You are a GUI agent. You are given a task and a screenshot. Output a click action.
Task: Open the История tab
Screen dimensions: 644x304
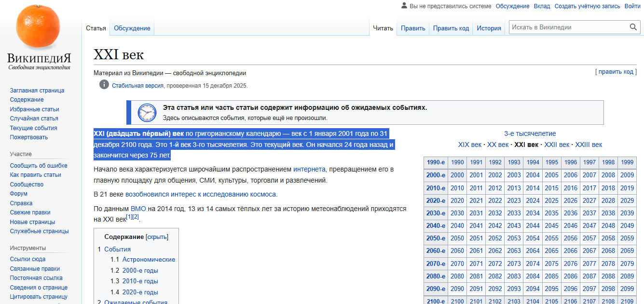[x=489, y=28]
